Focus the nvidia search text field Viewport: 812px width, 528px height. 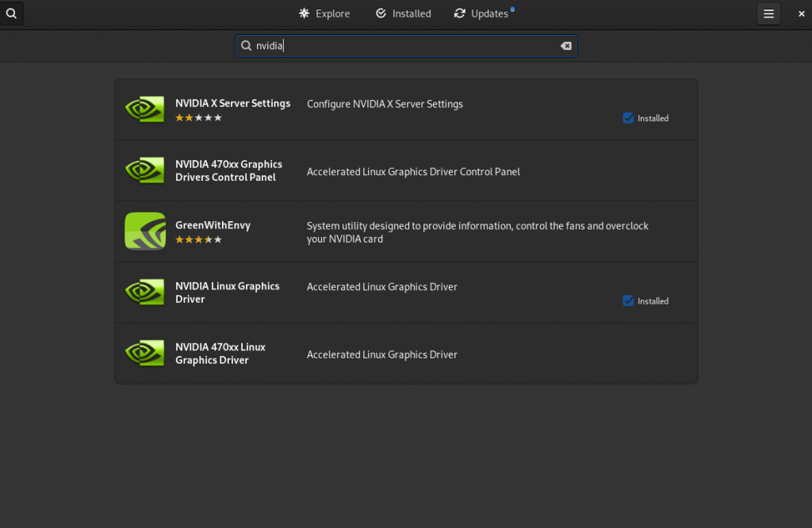click(406, 46)
